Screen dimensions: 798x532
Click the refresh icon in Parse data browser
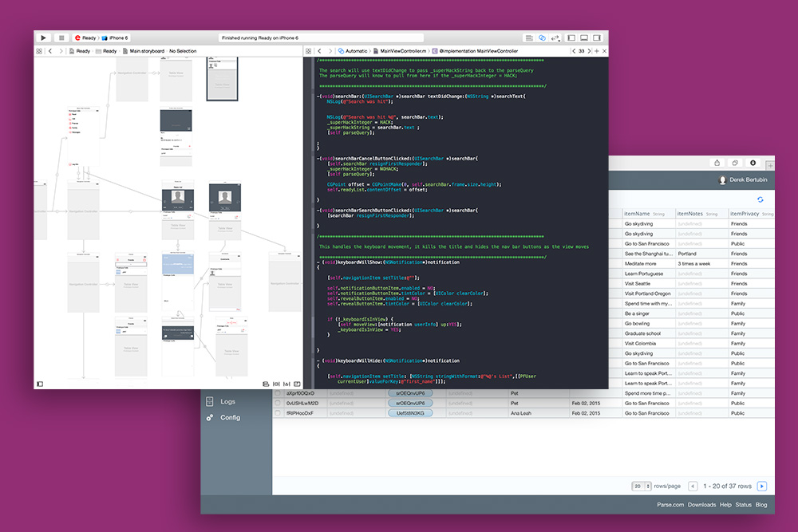760,199
